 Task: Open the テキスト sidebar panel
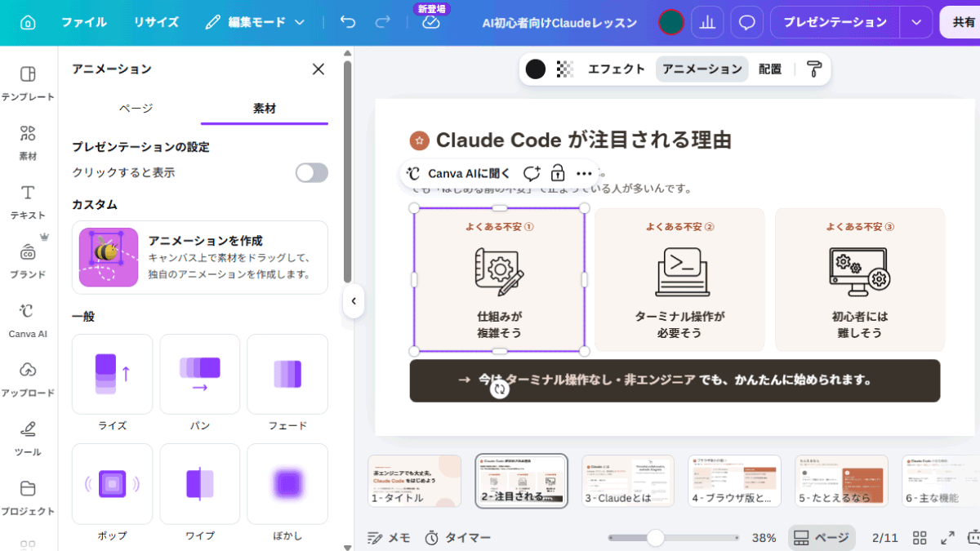[x=28, y=202]
